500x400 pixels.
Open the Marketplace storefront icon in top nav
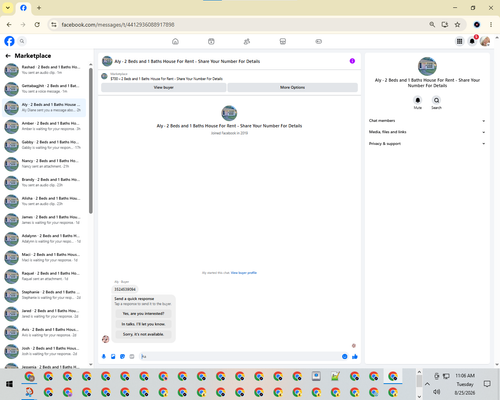click(283, 41)
